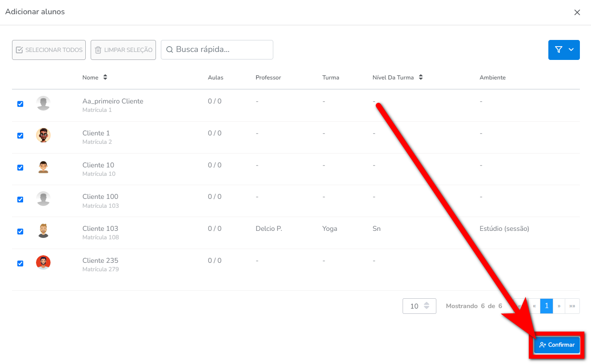591x364 pixels.
Task: Uncheck the Cliente 100 checkbox
Action: [x=20, y=199]
